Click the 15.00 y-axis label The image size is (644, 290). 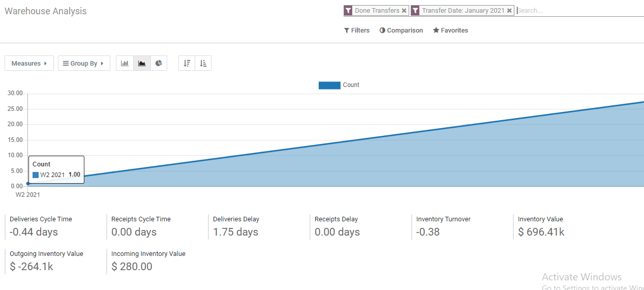click(15, 140)
